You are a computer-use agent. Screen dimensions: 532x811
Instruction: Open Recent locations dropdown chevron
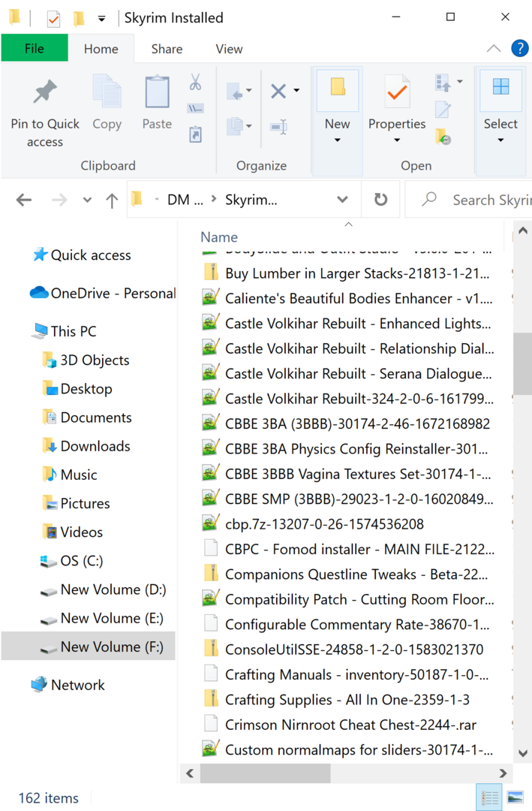point(87,200)
